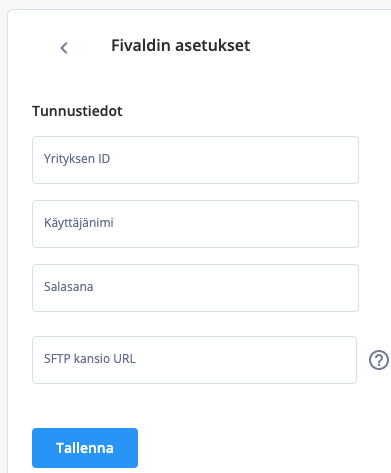Click the Salasana placeholder text
This screenshot has width=391, height=473.
tap(69, 287)
